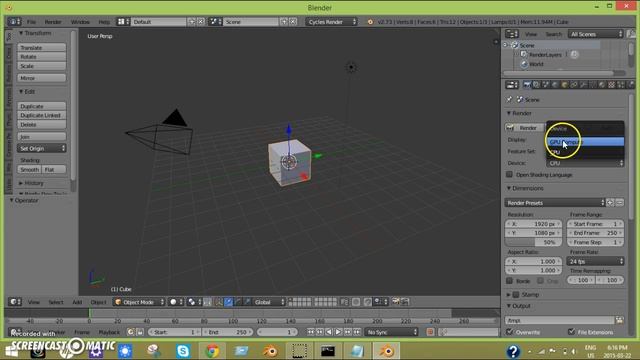The image size is (640, 360).
Task: Open the command prompt taskbar icon
Action: 327,351
